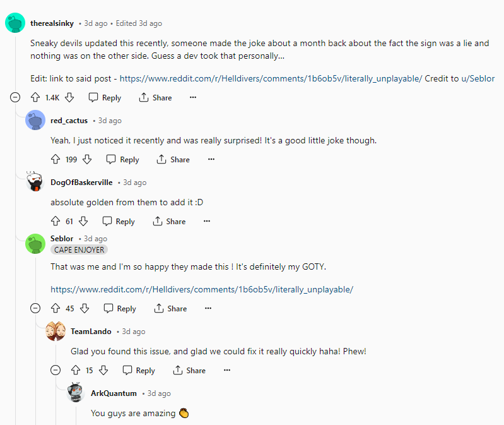Share Seblor's comment
Viewport: 504px width, 425px height.
(170, 308)
